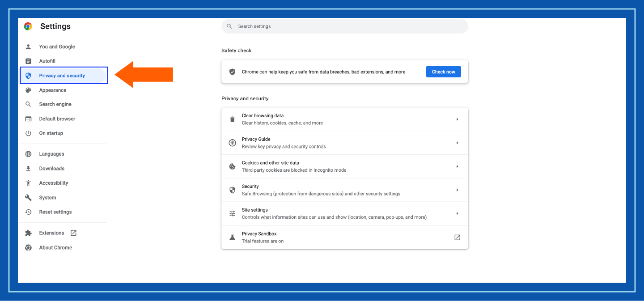The image size is (644, 301).
Task: Expand the Site settings row arrow
Action: (457, 214)
